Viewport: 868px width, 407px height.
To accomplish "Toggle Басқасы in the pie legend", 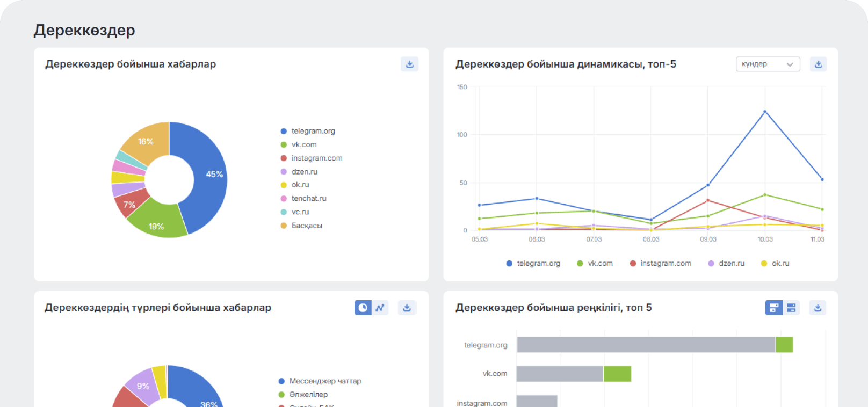I will tap(301, 226).
